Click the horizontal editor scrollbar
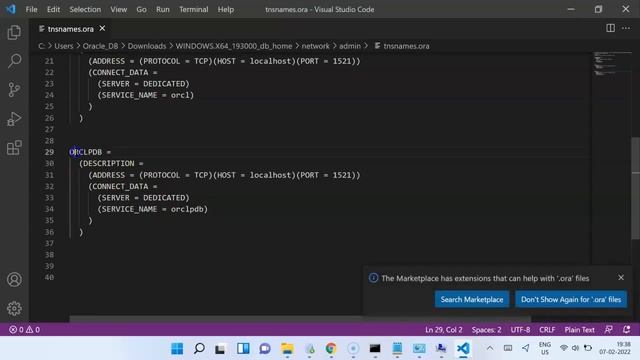 pos(300,319)
